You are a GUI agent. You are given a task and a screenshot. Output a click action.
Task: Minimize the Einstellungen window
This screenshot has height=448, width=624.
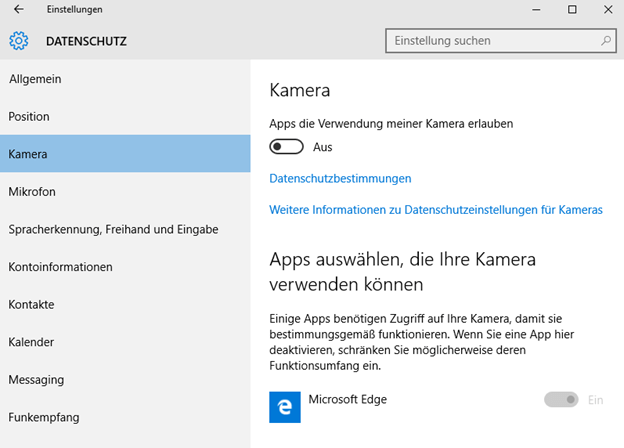click(x=536, y=10)
